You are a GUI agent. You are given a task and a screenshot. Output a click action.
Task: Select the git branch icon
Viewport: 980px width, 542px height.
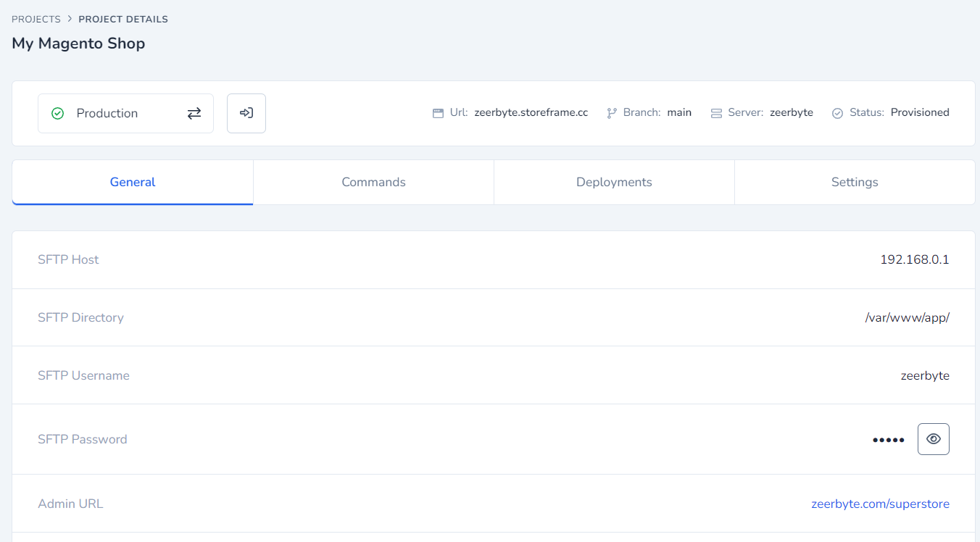pyautogui.click(x=611, y=112)
